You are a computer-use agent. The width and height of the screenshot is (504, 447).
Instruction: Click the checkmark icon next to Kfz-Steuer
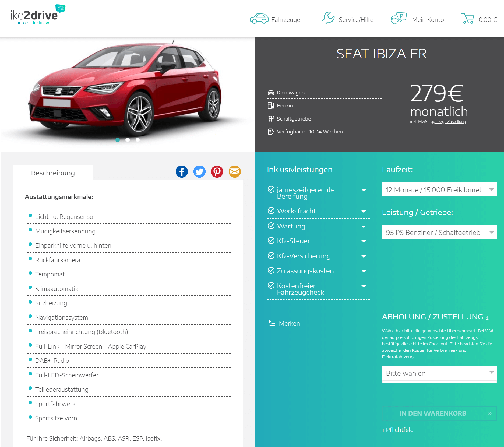click(x=271, y=240)
